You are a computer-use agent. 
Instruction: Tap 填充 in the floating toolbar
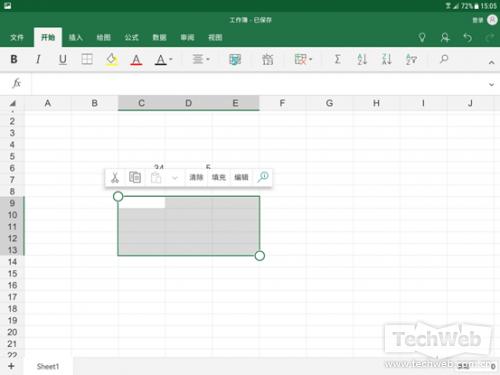coord(219,177)
